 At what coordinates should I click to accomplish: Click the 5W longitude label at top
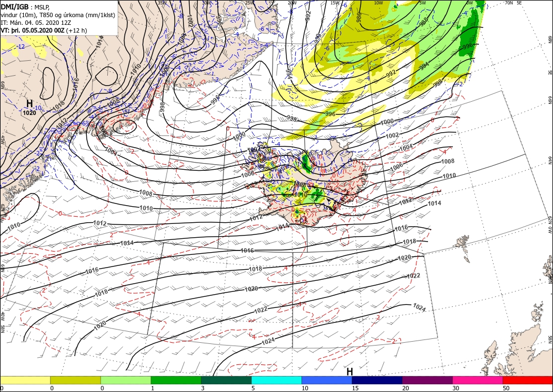click(422, 3)
